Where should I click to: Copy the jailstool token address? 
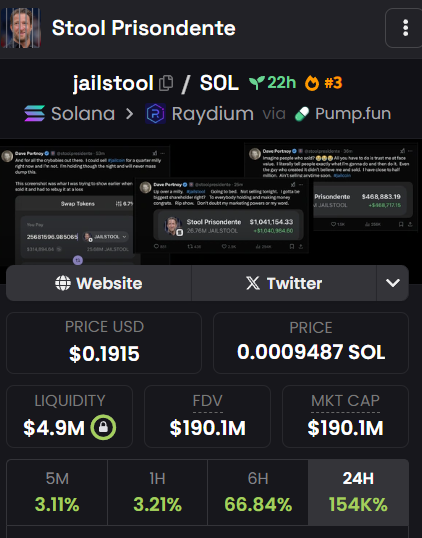166,83
